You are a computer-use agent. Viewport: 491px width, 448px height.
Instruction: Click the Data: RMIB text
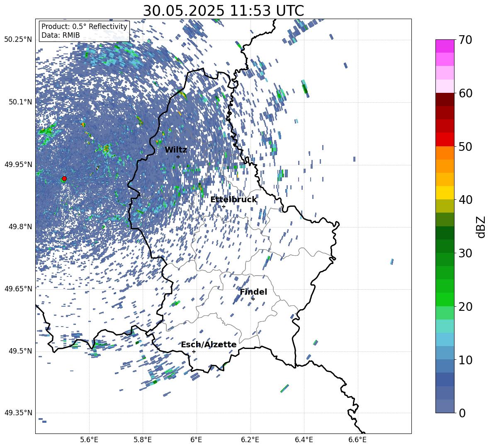[61, 35]
